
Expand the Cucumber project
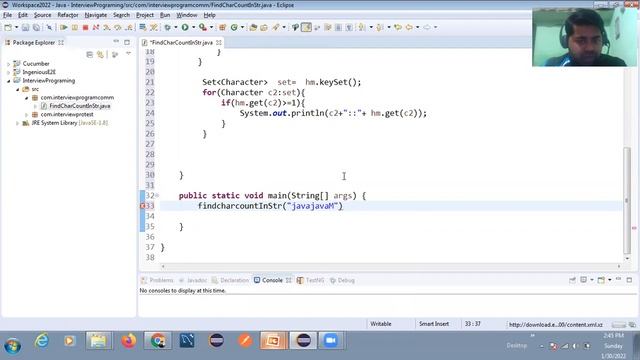pyautogui.click(x=9, y=64)
